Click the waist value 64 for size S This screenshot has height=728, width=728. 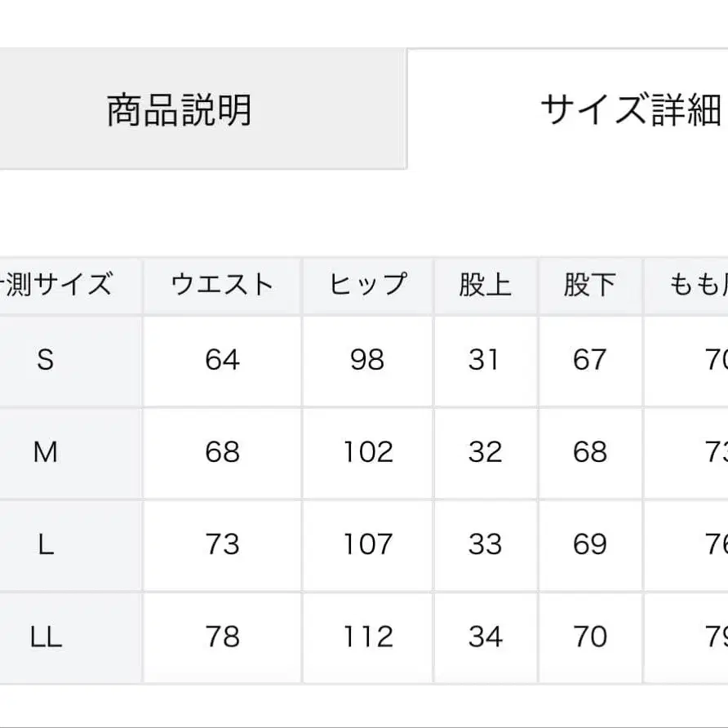point(222,360)
